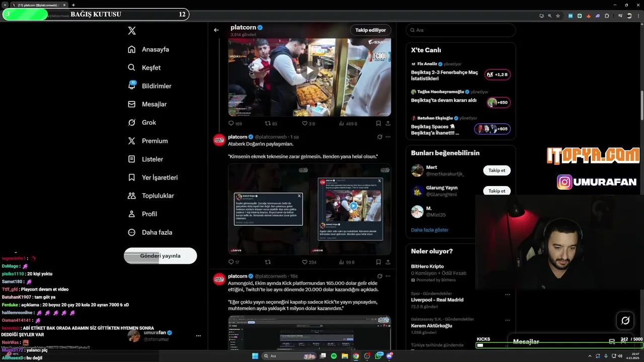
Task: Open Grok from the sidebar
Action: coord(142,122)
